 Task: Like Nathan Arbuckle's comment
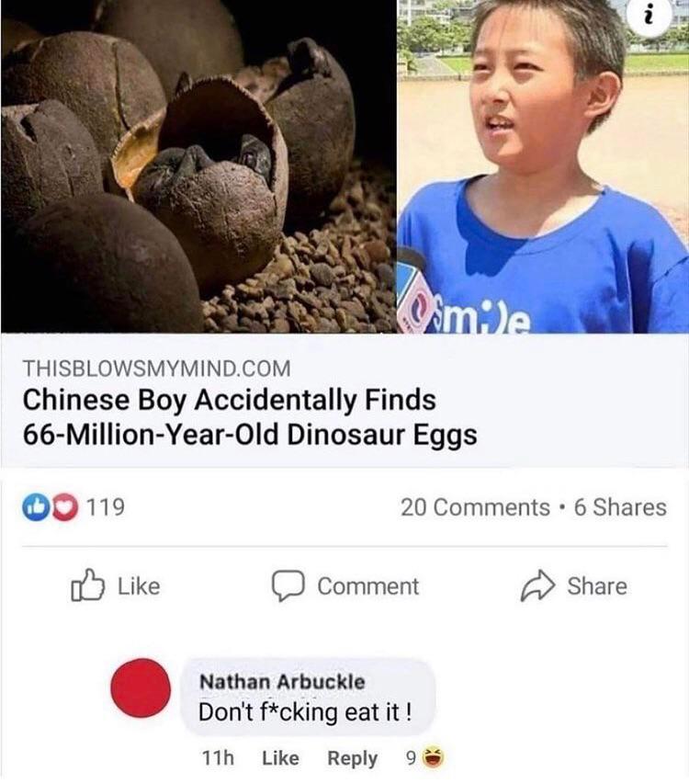click(280, 758)
